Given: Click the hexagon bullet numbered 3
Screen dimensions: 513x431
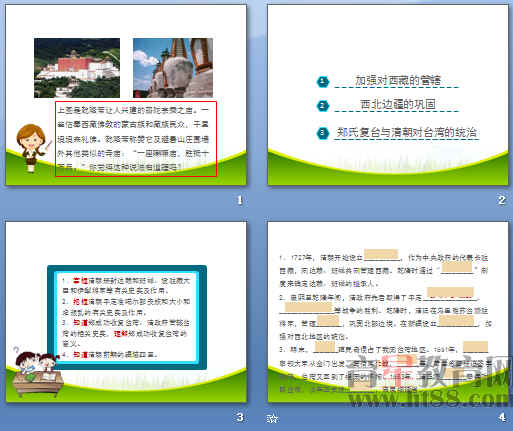Looking at the screenshot, I should [x=322, y=133].
